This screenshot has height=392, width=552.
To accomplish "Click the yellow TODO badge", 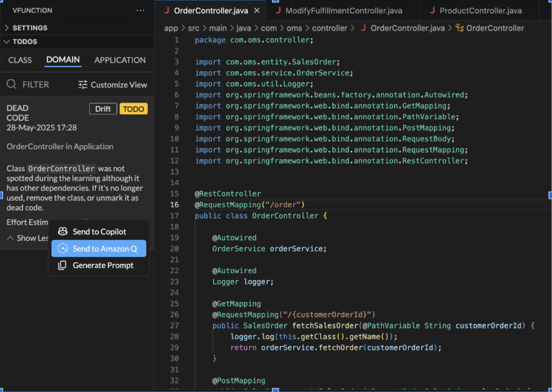I will click(x=134, y=109).
